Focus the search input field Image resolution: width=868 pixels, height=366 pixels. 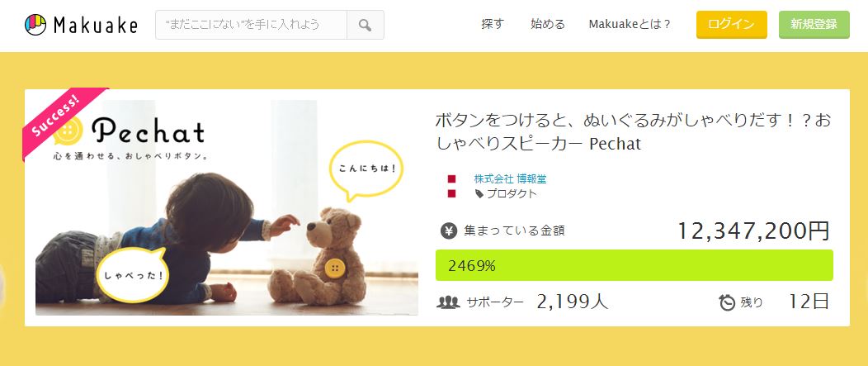252,25
